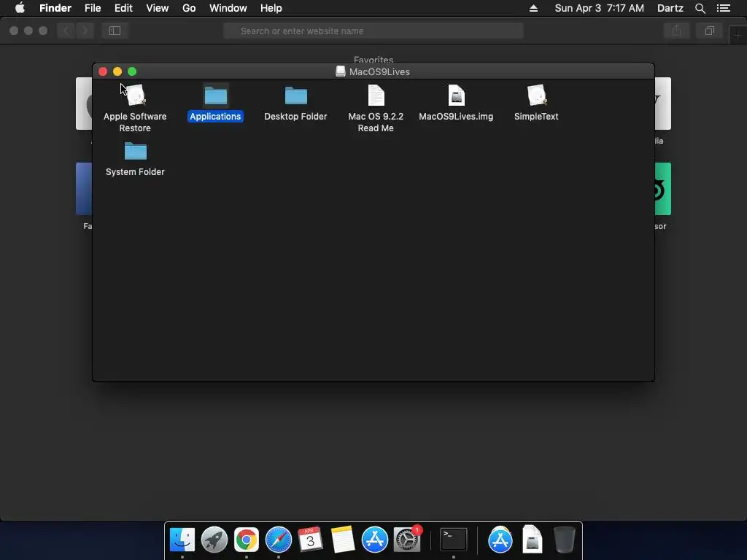This screenshot has width=747, height=560.
Task: Show Safari's tab overview button
Action: coord(709,31)
